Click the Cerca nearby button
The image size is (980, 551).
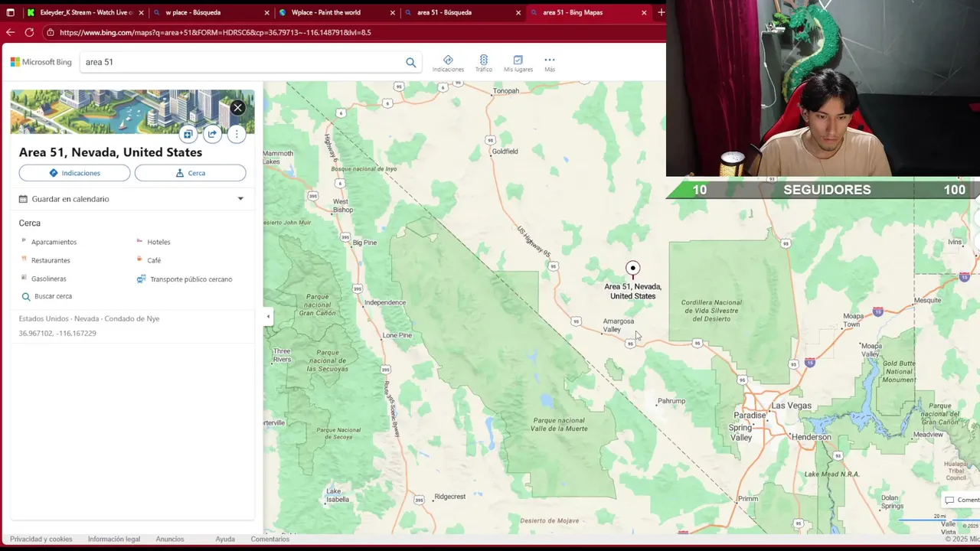(190, 173)
